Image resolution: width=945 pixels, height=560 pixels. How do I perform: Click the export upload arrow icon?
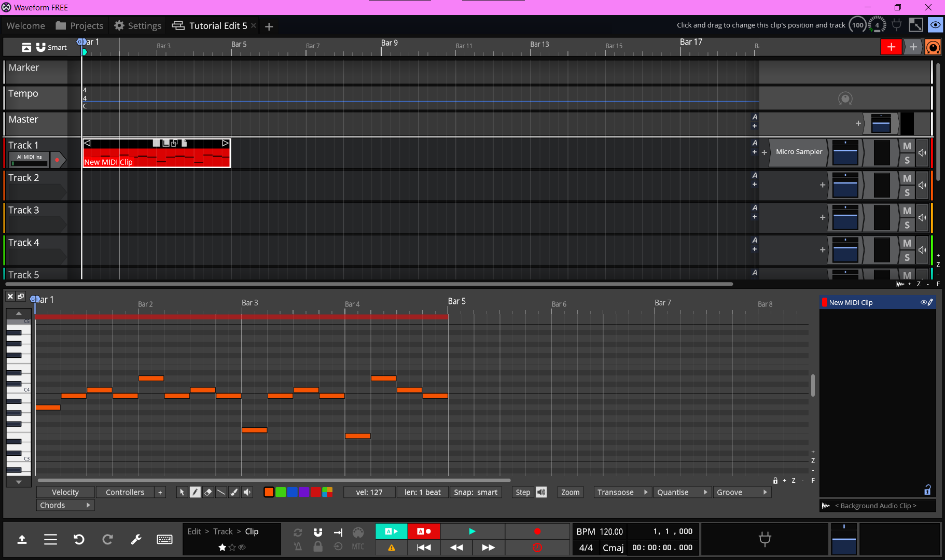[x=22, y=539]
